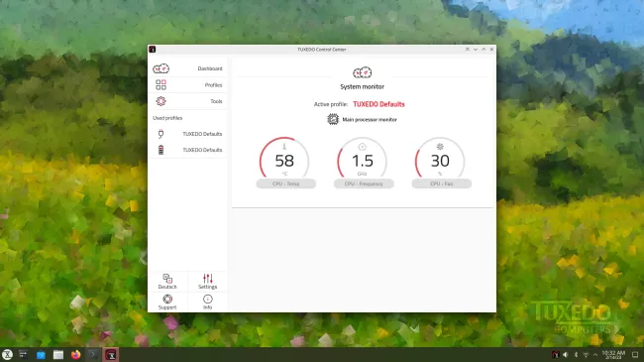This screenshot has width=644, height=362.
Task: Click the clock showing 10:32 AM
Action: click(613, 355)
